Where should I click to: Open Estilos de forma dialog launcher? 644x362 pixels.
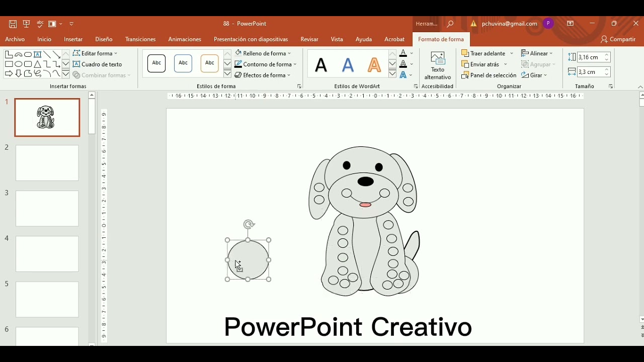(299, 86)
